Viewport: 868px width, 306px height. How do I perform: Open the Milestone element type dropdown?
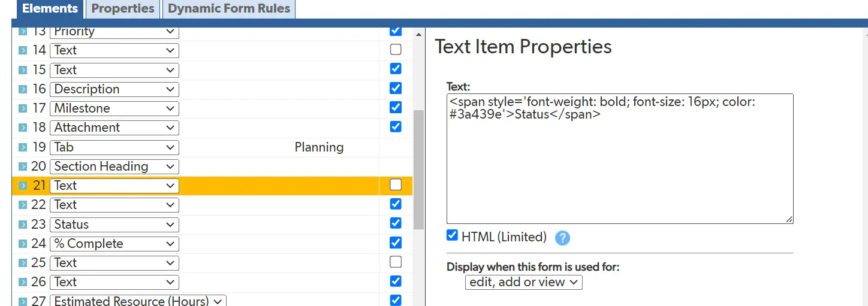pyautogui.click(x=114, y=108)
